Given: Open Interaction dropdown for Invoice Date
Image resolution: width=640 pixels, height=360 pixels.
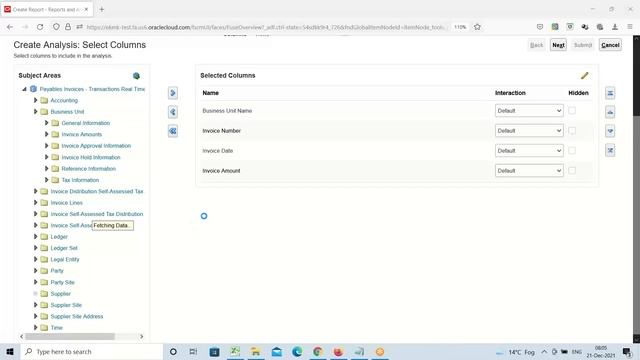Looking at the screenshot, I should (x=529, y=151).
